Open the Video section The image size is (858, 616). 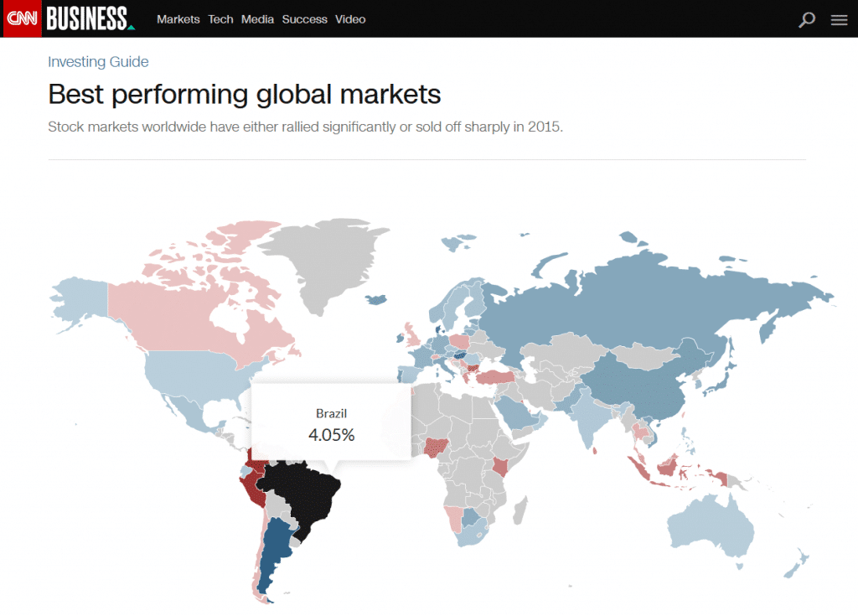pos(350,19)
